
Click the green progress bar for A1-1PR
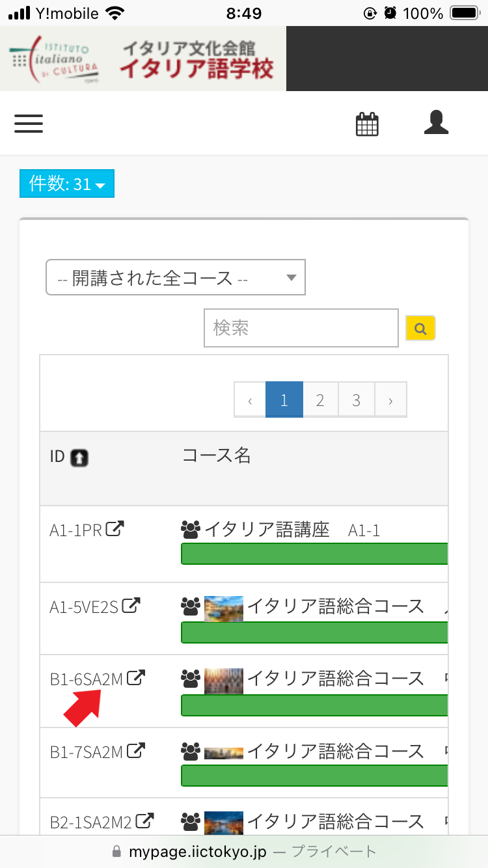coord(314,554)
